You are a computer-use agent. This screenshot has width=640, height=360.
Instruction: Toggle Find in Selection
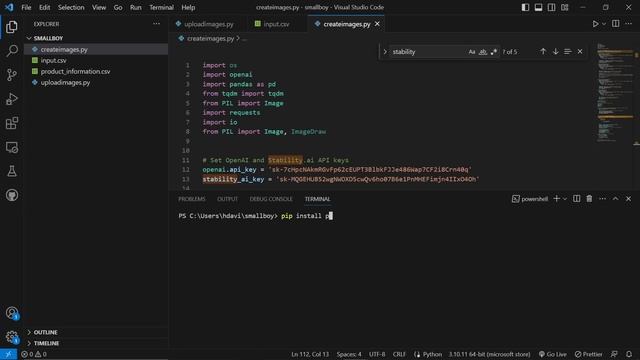click(568, 51)
